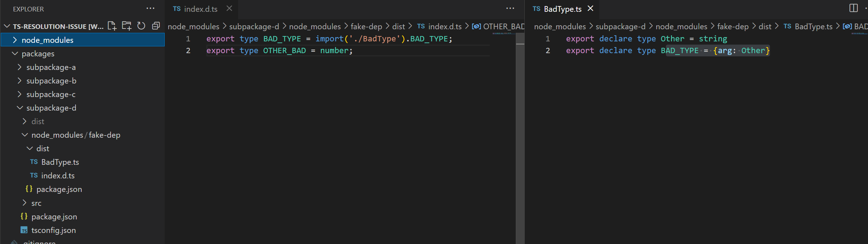Close the index.d.ts tab
Screen dimensions: 868x244
point(229,9)
